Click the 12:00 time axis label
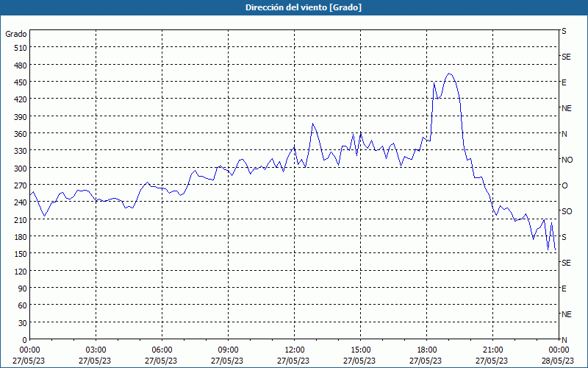 coord(295,350)
